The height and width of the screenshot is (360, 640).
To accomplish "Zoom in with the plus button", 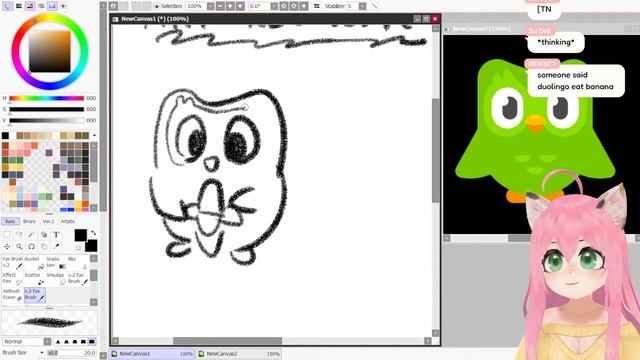I will click(x=230, y=6).
